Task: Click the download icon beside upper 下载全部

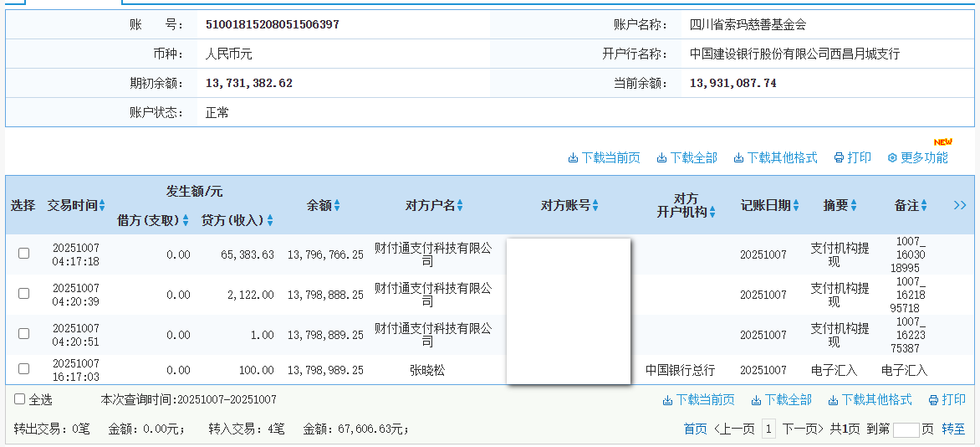Action: pos(661,158)
